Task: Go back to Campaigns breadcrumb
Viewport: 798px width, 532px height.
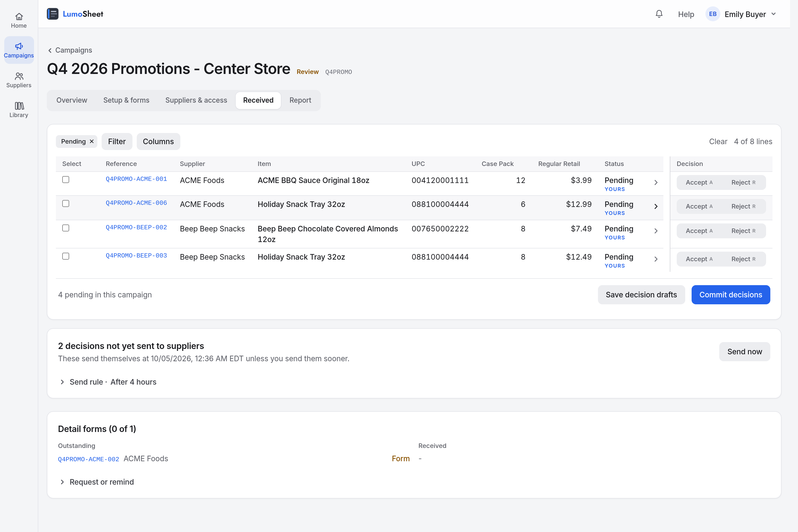Action: click(70, 50)
